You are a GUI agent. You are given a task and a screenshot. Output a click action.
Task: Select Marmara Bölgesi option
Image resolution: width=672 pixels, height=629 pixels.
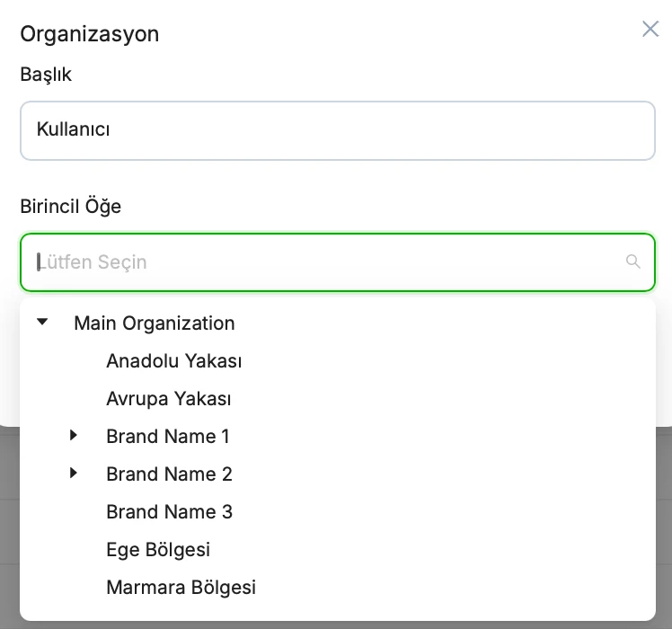coord(181,587)
